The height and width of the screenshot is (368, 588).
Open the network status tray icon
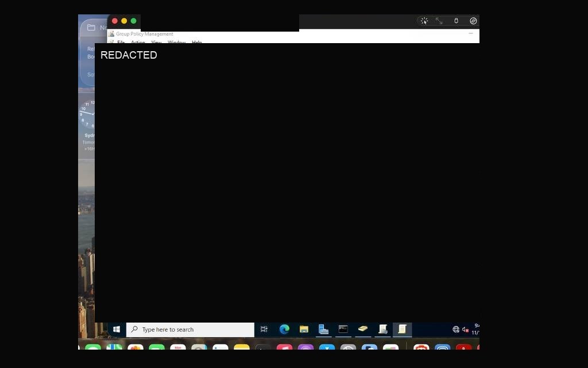(x=456, y=329)
